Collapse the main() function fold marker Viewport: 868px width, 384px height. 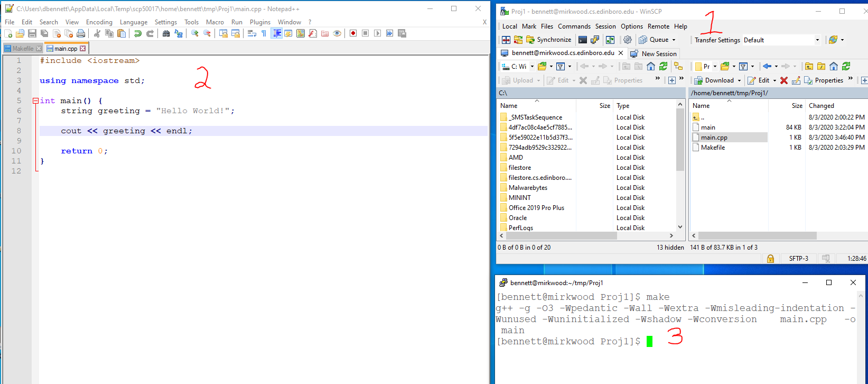pos(35,100)
